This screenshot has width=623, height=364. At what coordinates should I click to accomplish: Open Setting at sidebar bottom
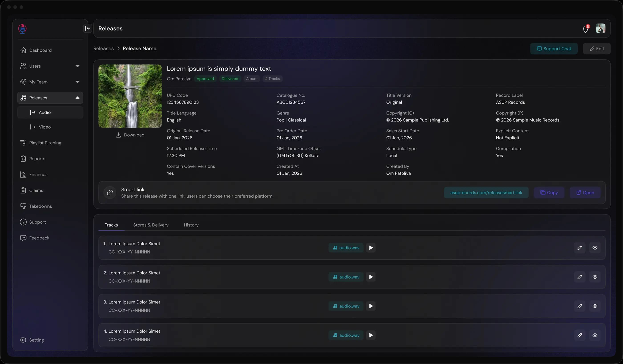[x=50, y=340]
